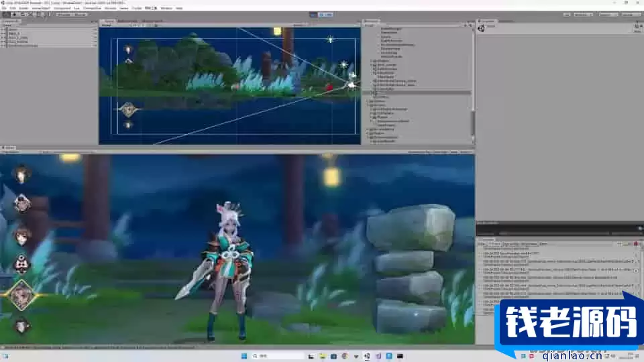Screen dimensions: 644x362
Task: Select the bottom character portrait in Game view
Action: pyautogui.click(x=21, y=326)
